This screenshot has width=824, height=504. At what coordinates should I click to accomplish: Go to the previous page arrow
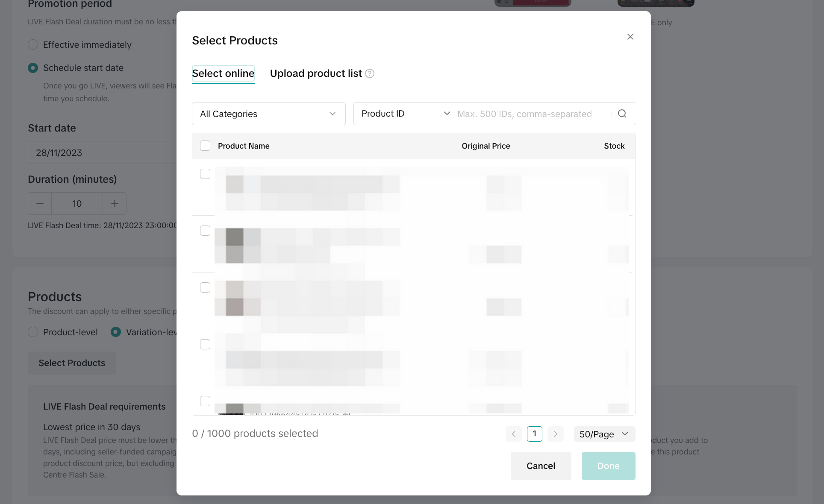514,434
